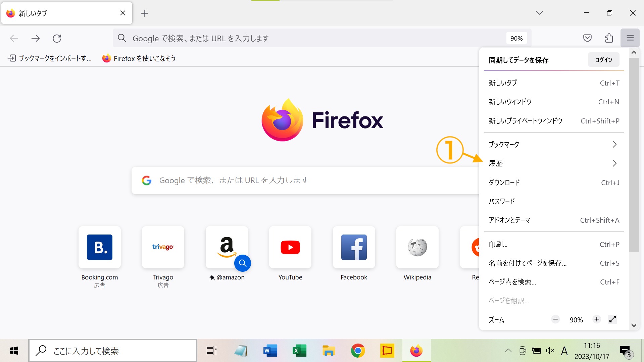Open ブックマークをインポートす... bookmark item
Screen dimensions: 644x362
50,58
